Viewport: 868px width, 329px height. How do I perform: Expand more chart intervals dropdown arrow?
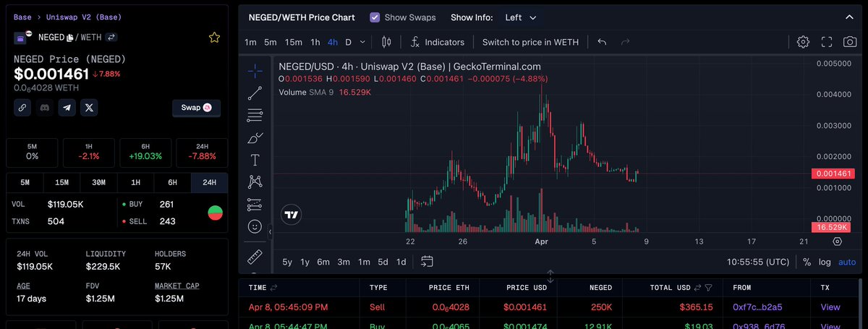point(363,42)
